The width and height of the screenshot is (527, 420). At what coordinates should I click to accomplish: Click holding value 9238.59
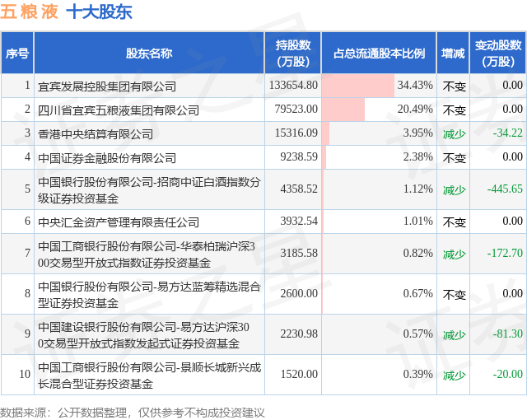coord(299,156)
